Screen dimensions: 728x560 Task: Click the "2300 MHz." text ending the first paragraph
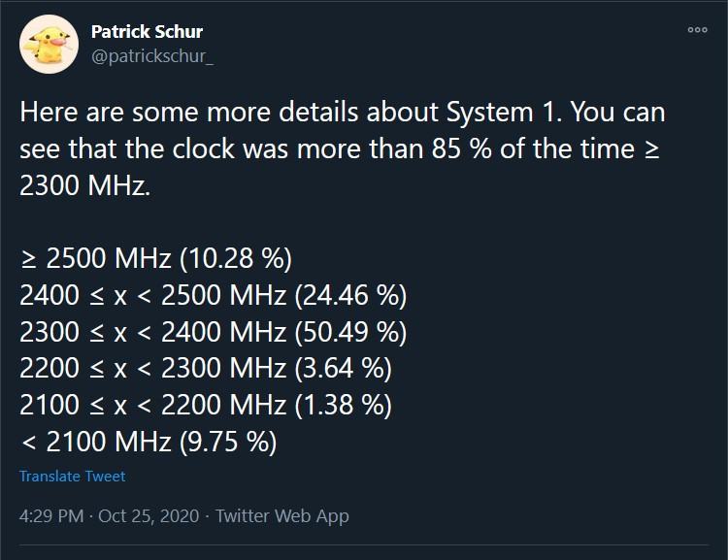pos(85,184)
